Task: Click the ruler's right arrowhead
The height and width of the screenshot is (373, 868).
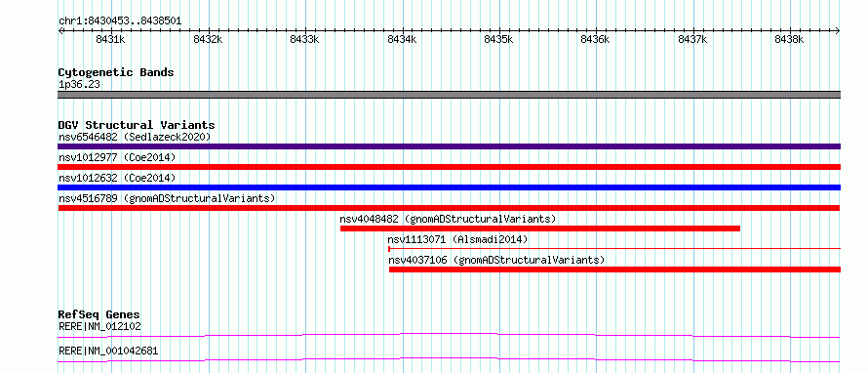Action: 838,30
